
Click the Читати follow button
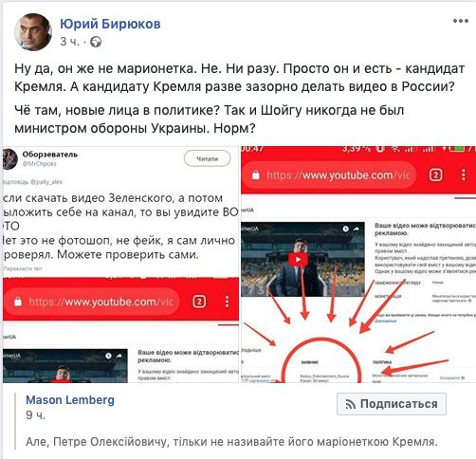pos(208,158)
